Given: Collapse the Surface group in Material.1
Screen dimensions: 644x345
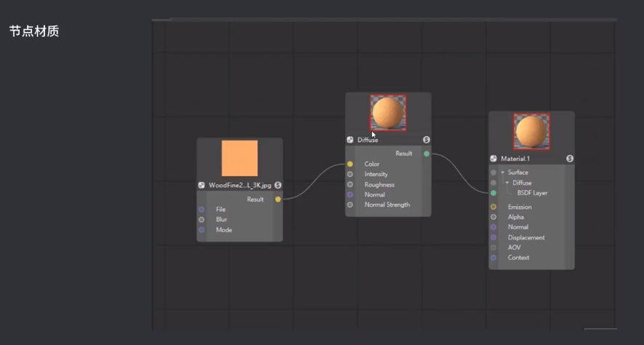Looking at the screenshot, I should 502,172.
